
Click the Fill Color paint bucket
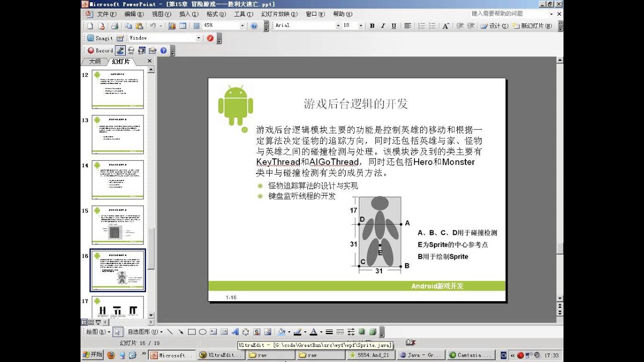click(282, 332)
